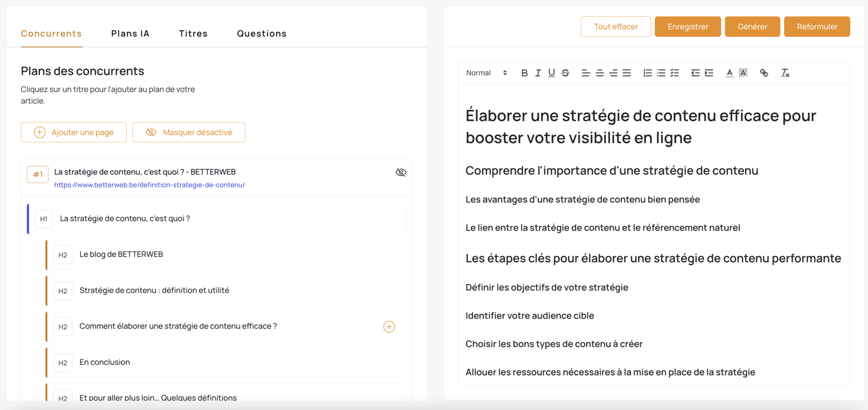Clear formatting with the Tx icon
This screenshot has height=410, width=868.
tap(785, 73)
